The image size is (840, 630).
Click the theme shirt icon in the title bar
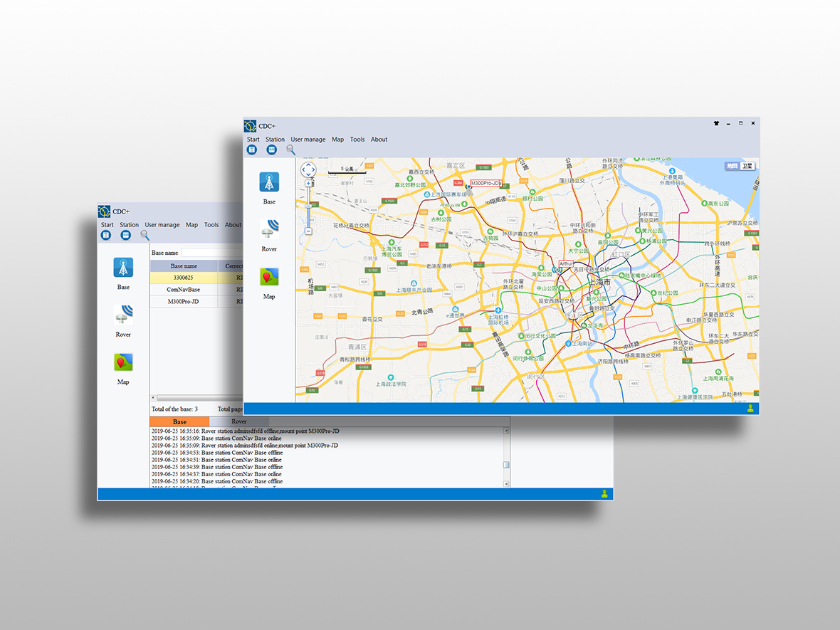[715, 123]
